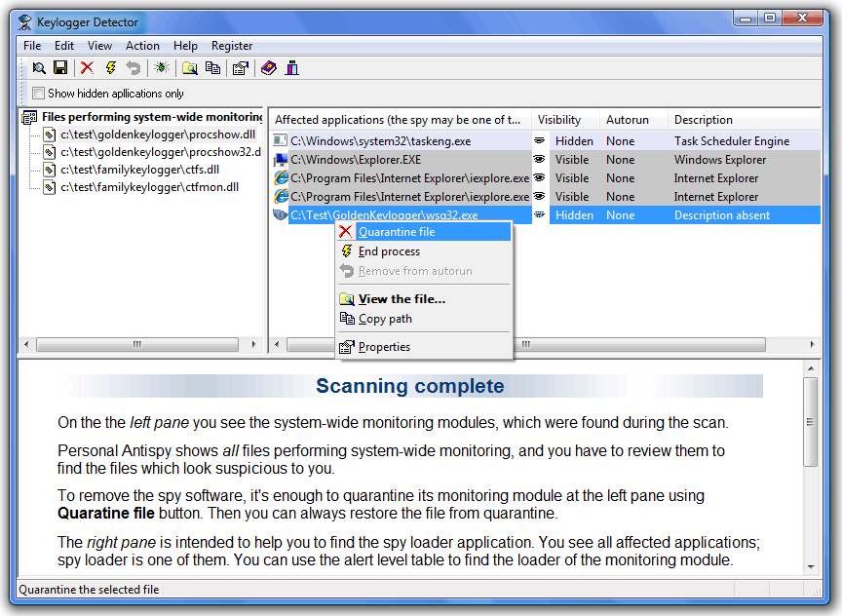Click the eye icon beside taskeng.exe
This screenshot has height=616, width=842.
tap(539, 140)
